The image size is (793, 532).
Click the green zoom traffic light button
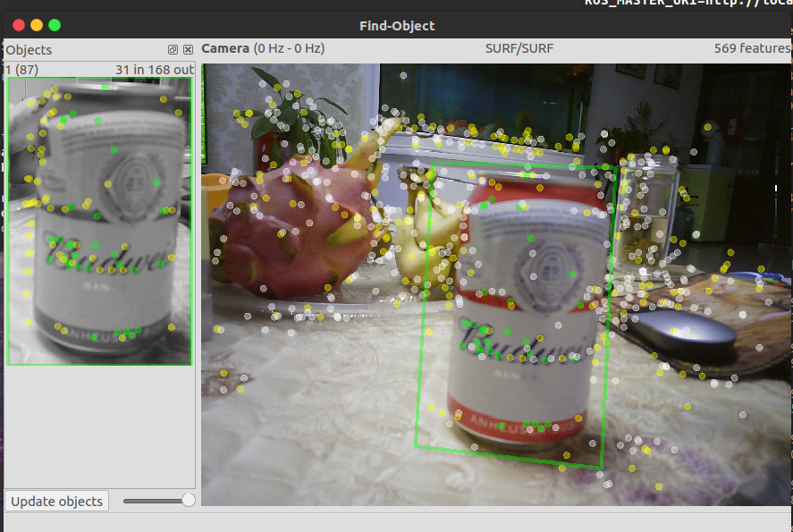55,25
